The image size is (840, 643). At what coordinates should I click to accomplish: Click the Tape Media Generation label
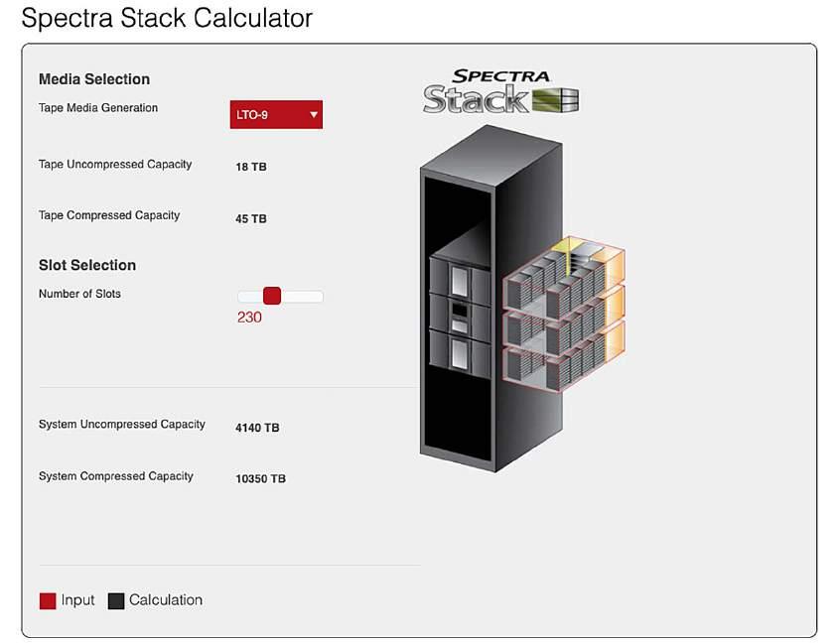pyautogui.click(x=98, y=107)
